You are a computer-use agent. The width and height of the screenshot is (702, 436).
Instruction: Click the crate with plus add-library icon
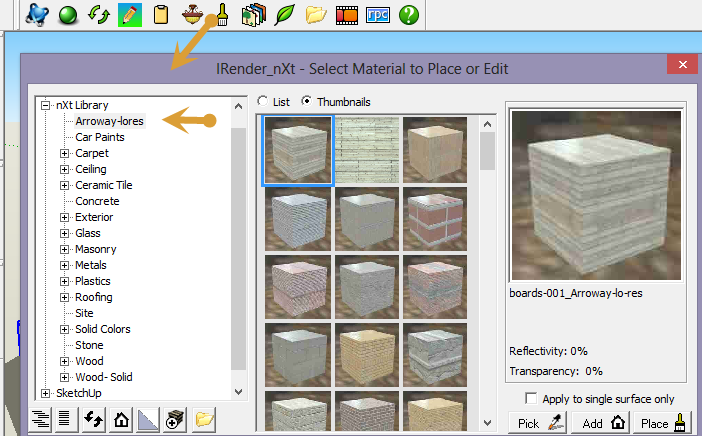175,420
